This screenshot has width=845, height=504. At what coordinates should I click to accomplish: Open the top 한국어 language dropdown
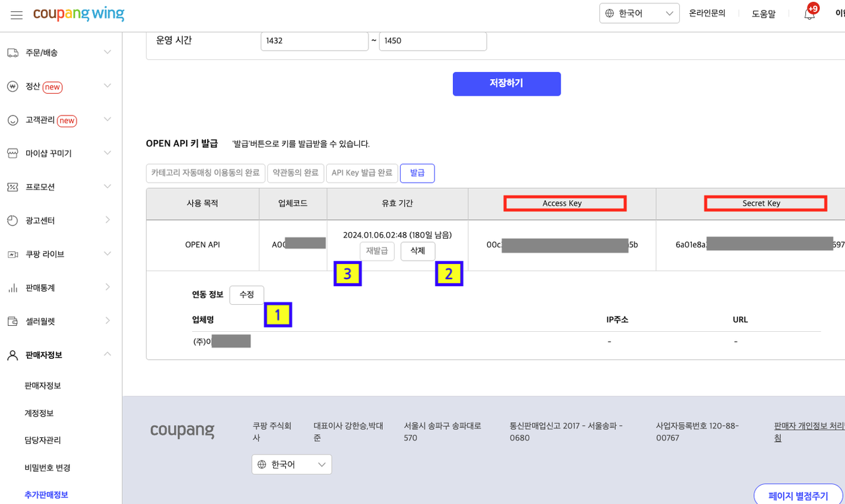point(639,13)
